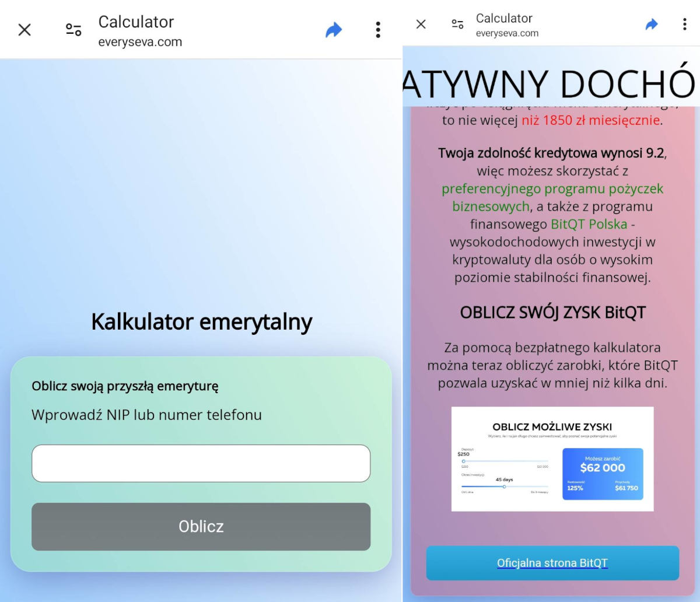The width and height of the screenshot is (700, 602).
Task: Click red 'niż 1850 zł miesięcznie' text
Action: pos(590,120)
